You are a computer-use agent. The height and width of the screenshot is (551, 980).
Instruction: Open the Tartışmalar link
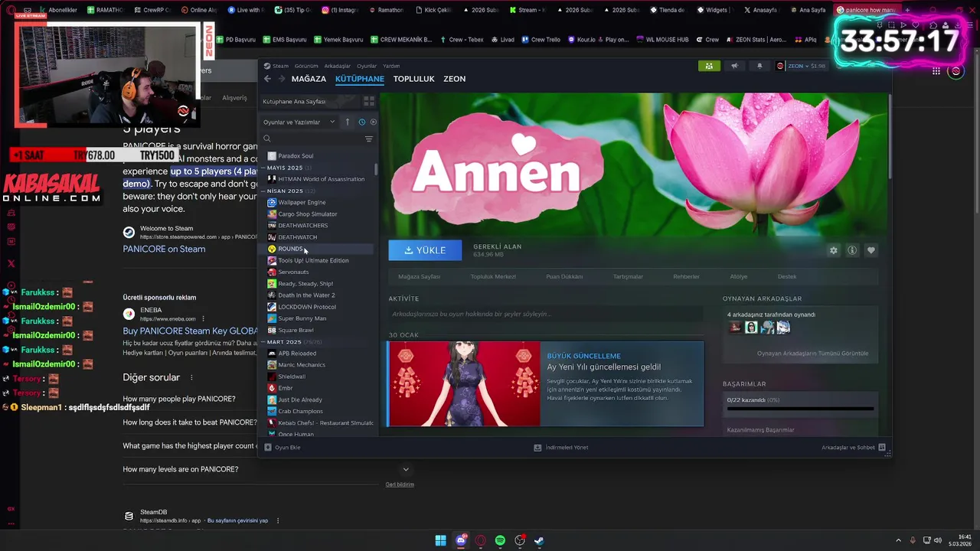coord(628,276)
